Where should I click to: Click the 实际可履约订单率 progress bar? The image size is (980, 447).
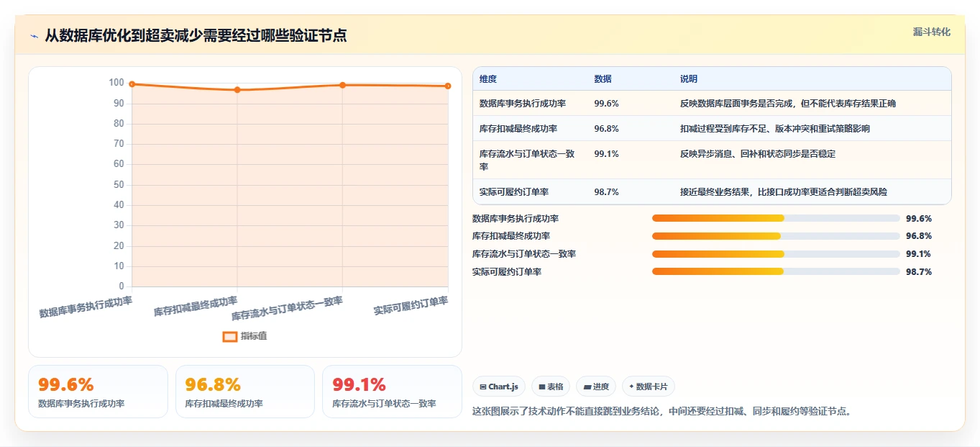pos(776,271)
